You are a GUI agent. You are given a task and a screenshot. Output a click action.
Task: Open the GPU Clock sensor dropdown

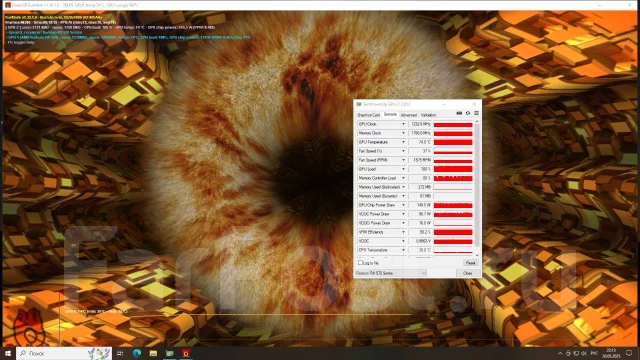(403, 124)
